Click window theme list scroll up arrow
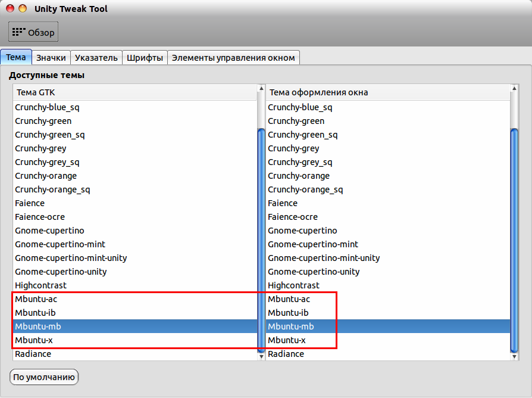The width and height of the screenshot is (532, 398). 514,88
